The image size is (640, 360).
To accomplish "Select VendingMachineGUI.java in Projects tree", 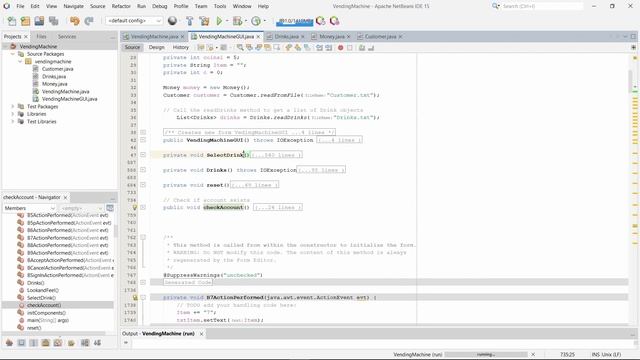I will pos(69,99).
